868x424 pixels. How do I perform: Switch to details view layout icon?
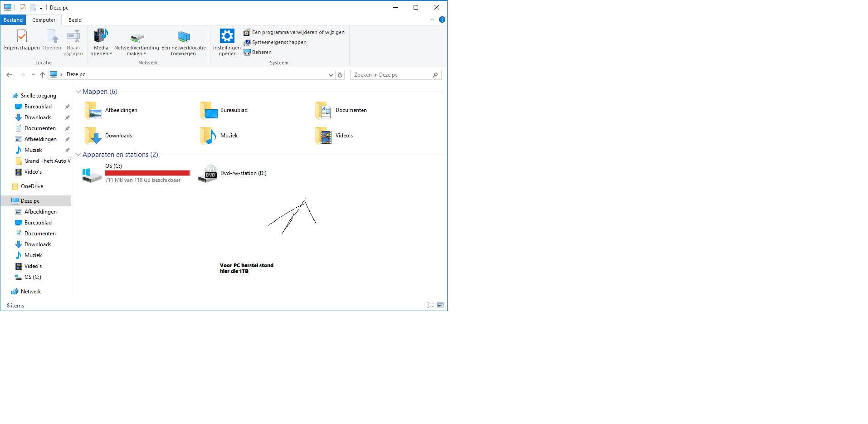430,305
